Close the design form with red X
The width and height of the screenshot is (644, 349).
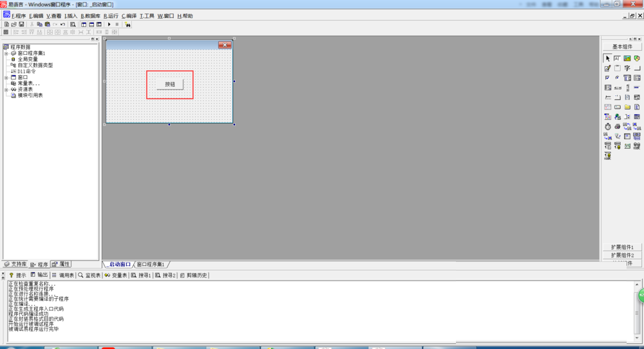pyautogui.click(x=225, y=45)
